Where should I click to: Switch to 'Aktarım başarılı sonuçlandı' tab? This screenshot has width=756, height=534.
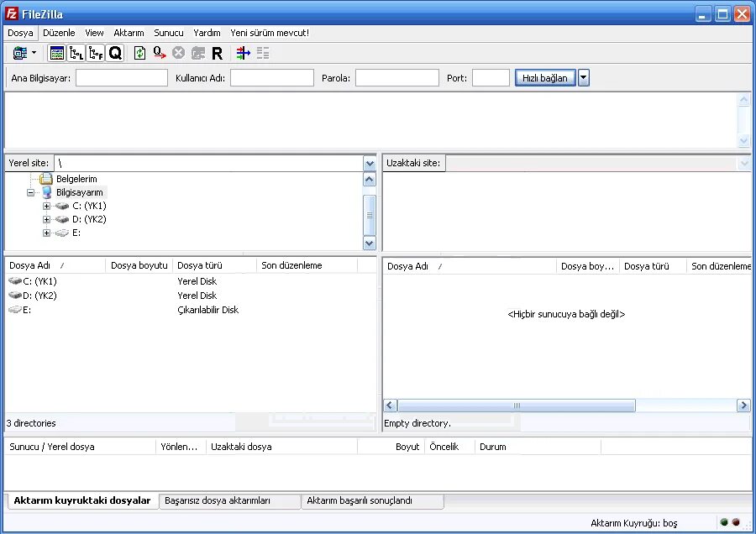click(372, 500)
